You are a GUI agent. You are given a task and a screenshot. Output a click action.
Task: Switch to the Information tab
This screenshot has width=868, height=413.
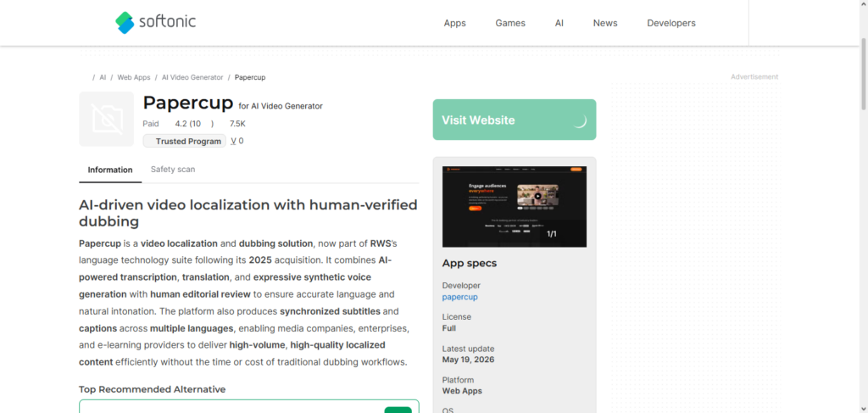point(110,170)
